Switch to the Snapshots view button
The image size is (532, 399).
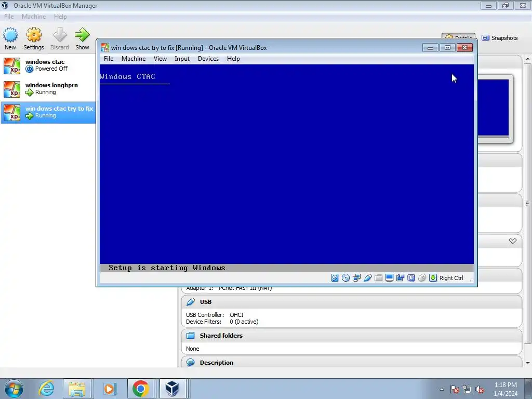[500, 38]
